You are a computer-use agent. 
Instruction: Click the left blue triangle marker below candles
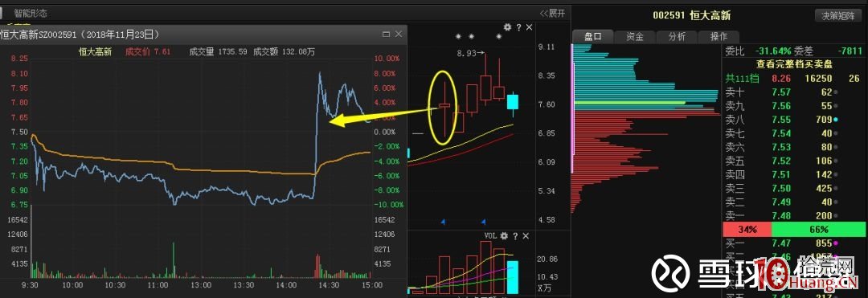pyautogui.click(x=443, y=222)
